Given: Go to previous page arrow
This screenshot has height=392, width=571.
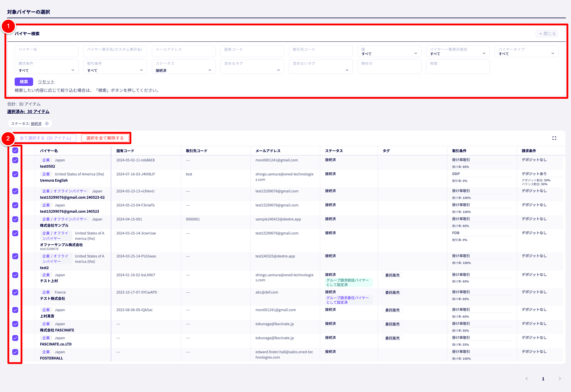Looking at the screenshot, I should point(527,379).
